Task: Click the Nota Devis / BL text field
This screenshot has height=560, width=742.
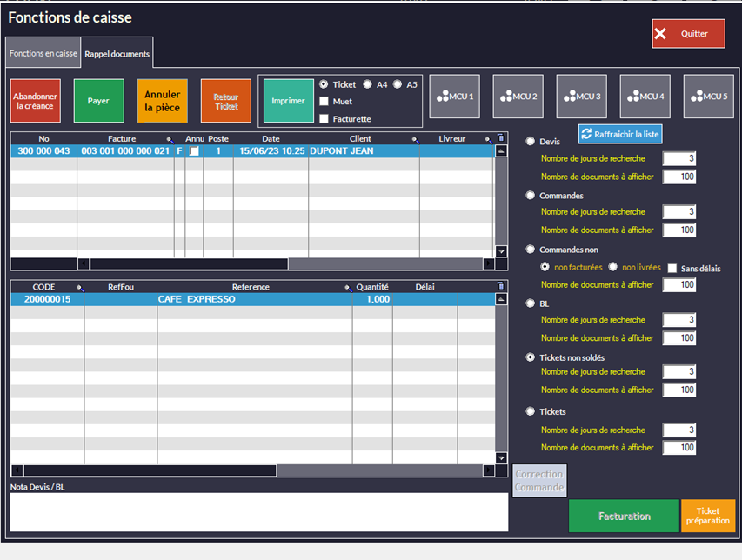Action: tap(258, 512)
